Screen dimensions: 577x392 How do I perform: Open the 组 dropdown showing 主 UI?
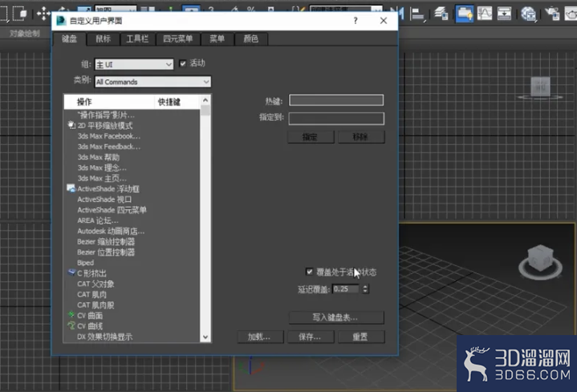(134, 64)
